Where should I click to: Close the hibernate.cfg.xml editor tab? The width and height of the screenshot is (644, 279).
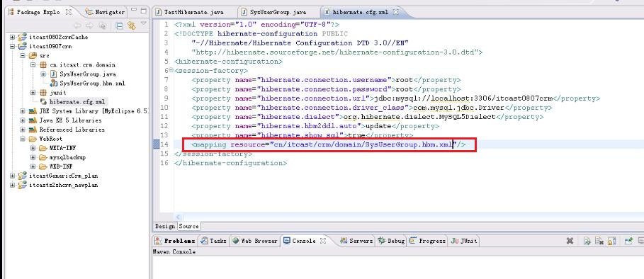click(x=396, y=12)
